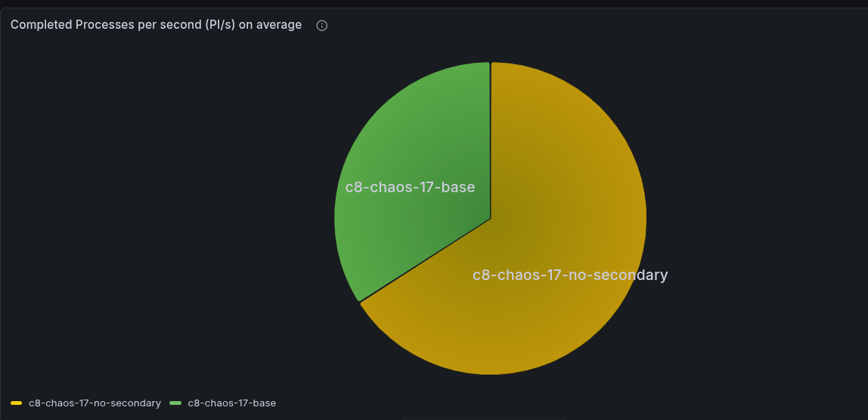Click the info icon beside the panel title

pyautogui.click(x=322, y=26)
